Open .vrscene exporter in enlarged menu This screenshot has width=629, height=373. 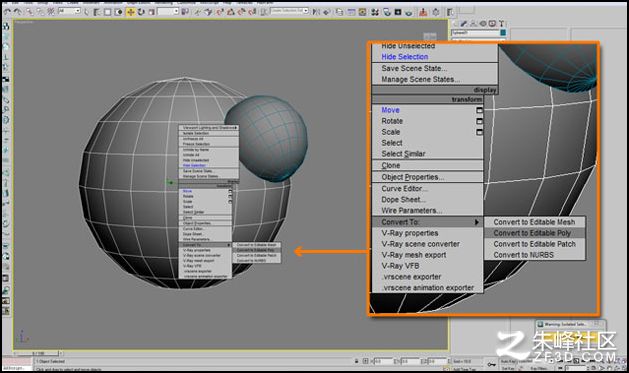point(411,277)
